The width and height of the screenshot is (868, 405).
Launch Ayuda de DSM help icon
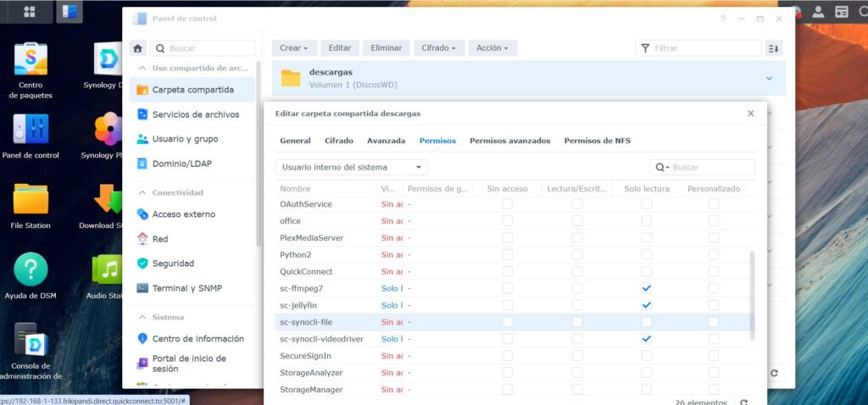point(31,270)
